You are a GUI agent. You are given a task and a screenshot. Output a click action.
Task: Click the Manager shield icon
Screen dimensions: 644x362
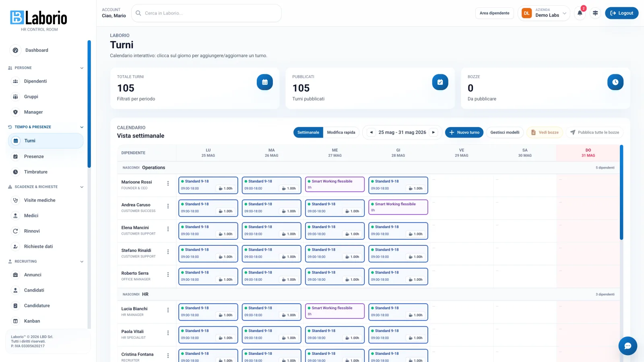pyautogui.click(x=15, y=112)
